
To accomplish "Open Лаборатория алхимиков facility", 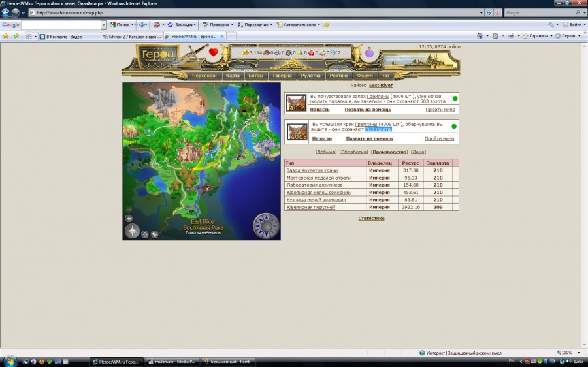I will click(314, 185).
